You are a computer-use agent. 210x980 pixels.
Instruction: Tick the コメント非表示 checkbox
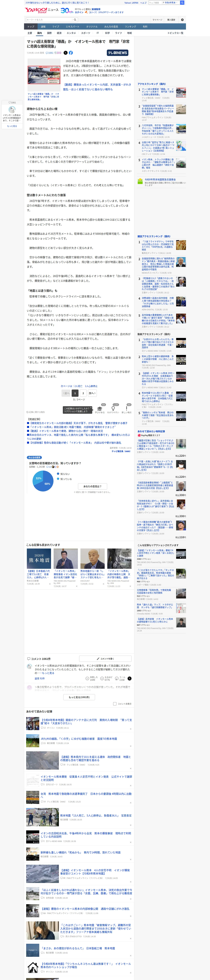[115, 704]
